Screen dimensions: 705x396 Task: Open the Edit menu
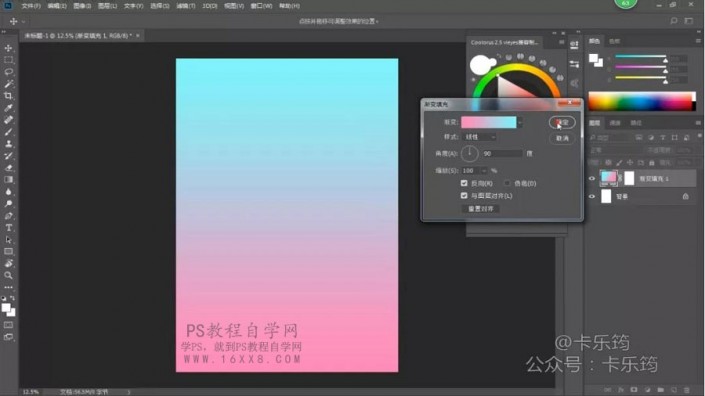coord(57,6)
